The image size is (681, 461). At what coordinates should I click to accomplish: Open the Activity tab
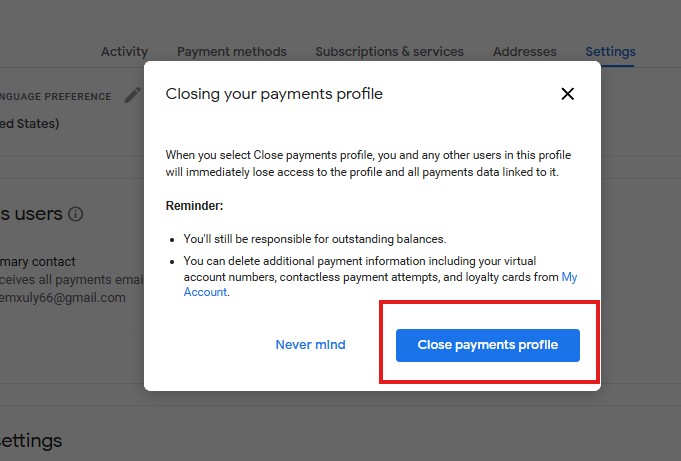(x=124, y=52)
